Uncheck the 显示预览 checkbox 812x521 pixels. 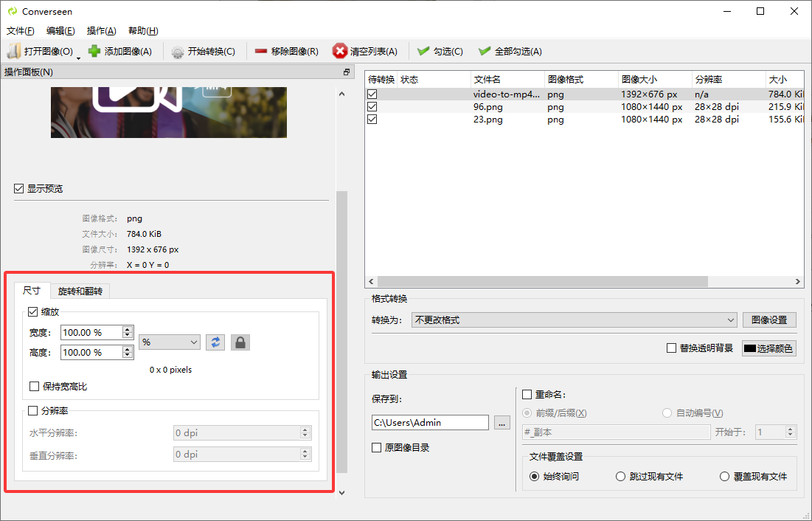pyautogui.click(x=19, y=189)
